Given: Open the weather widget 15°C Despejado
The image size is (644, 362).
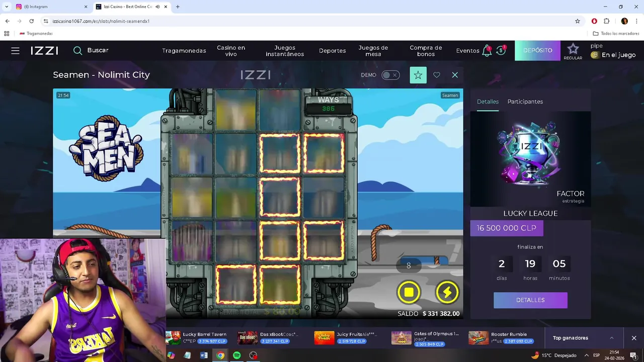Looking at the screenshot, I should pos(553,355).
